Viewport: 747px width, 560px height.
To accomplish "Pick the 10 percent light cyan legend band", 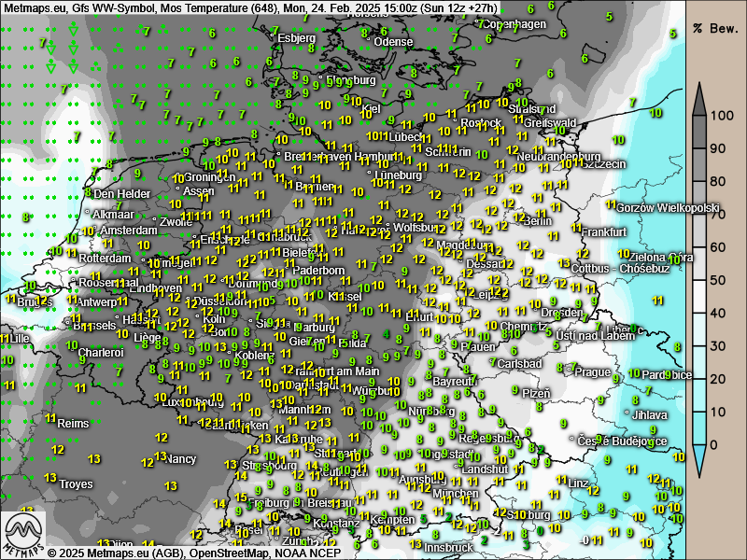I will (x=700, y=411).
